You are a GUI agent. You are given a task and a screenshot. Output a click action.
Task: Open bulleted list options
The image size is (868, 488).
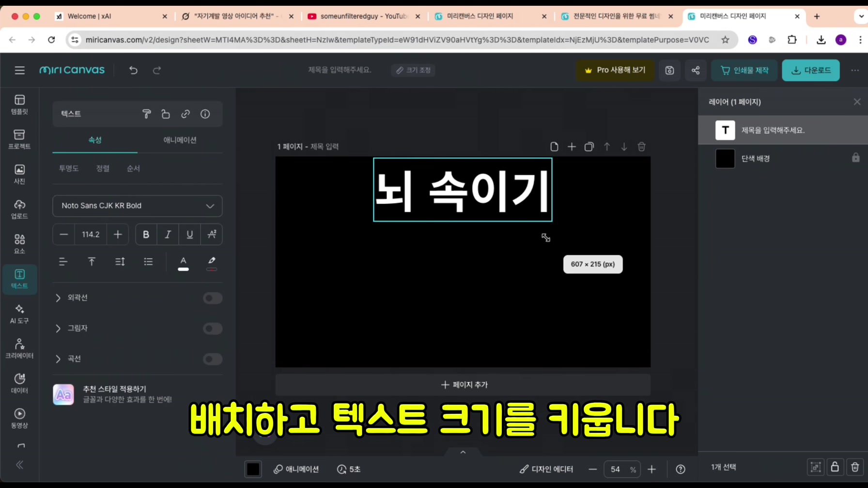[148, 262]
